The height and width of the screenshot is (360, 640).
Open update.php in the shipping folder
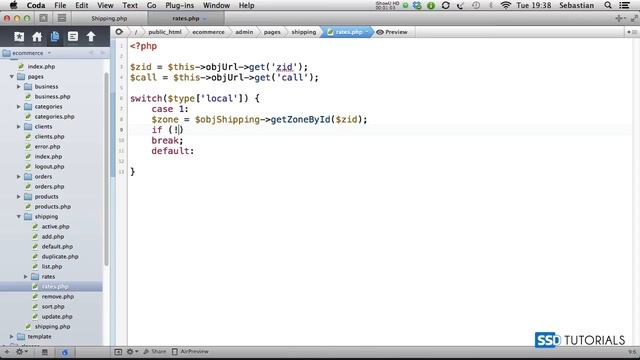click(57, 316)
